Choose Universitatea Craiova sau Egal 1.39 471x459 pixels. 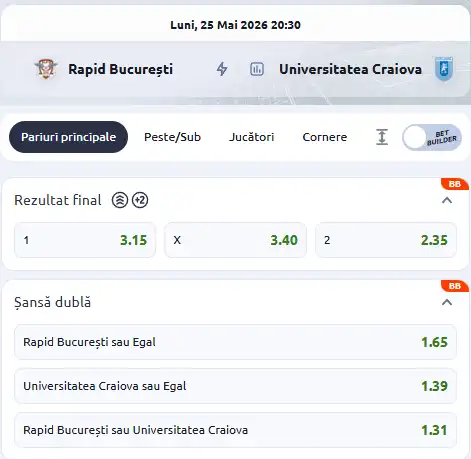(x=235, y=386)
